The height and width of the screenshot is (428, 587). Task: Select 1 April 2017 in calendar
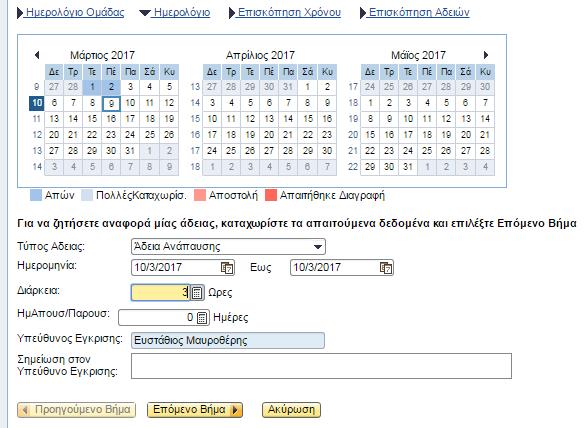coord(308,87)
